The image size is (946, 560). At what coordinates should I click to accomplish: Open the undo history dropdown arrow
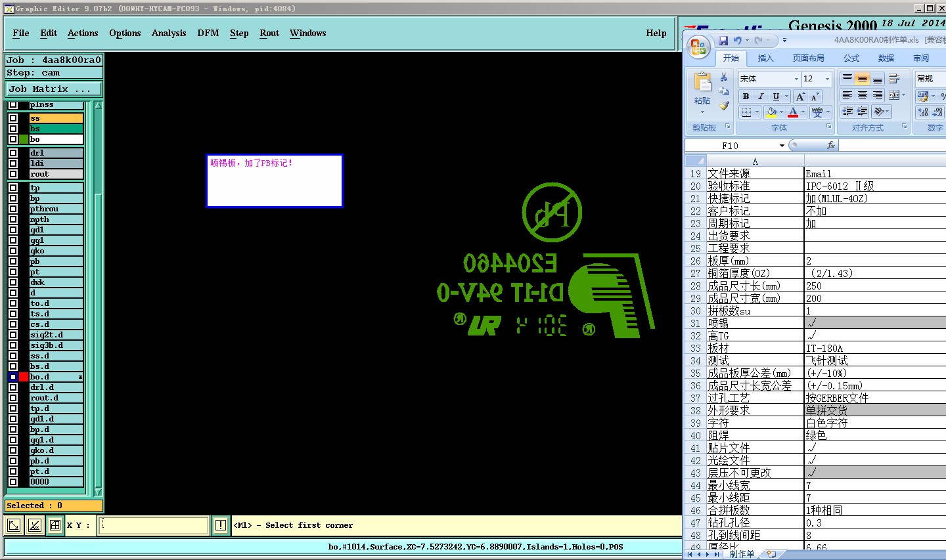[747, 41]
